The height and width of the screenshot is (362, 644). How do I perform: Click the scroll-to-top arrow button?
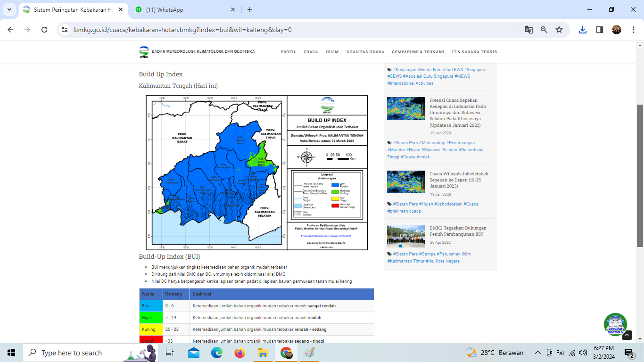coord(627,335)
